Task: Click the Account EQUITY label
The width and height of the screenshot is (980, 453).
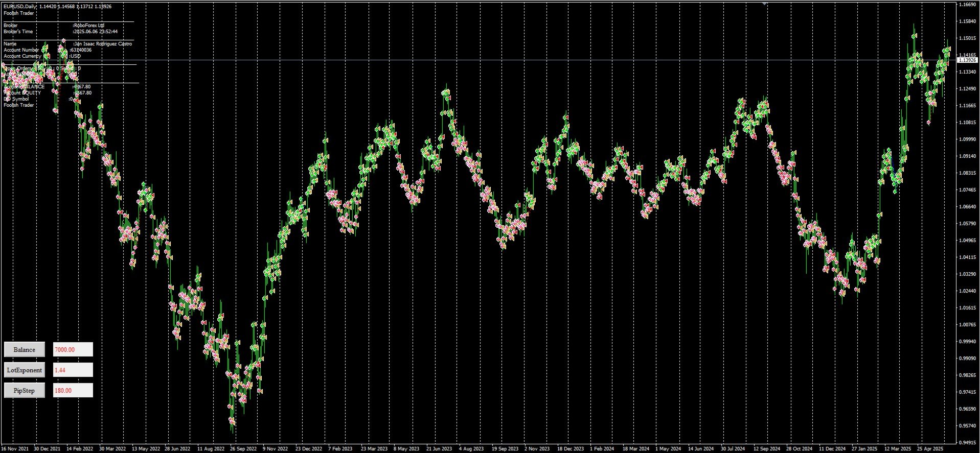Action: [22, 93]
